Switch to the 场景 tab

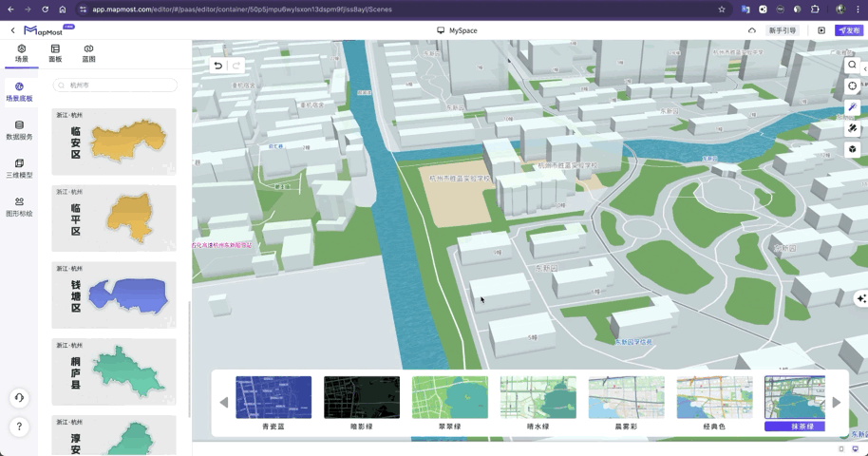22,54
